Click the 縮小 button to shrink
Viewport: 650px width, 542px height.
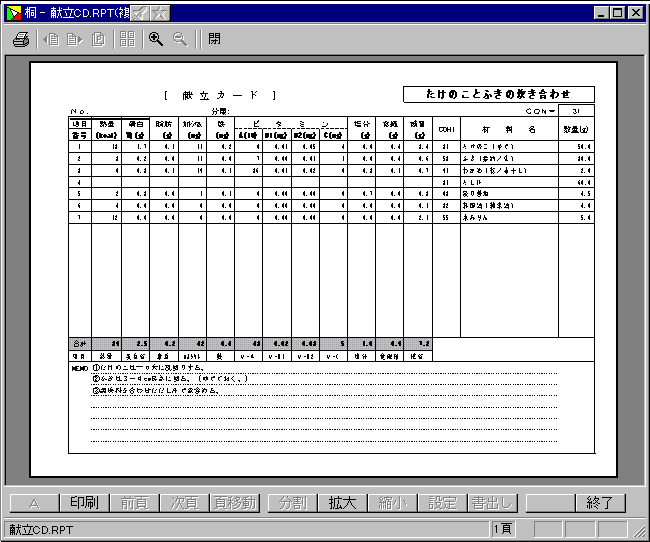tap(393, 503)
